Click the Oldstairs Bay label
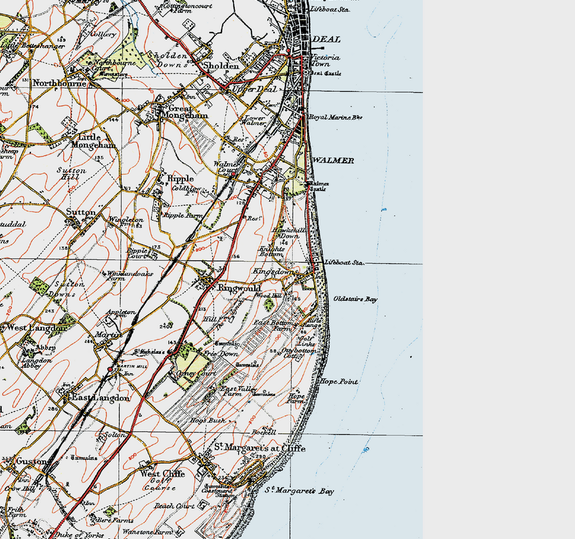 click(355, 299)
